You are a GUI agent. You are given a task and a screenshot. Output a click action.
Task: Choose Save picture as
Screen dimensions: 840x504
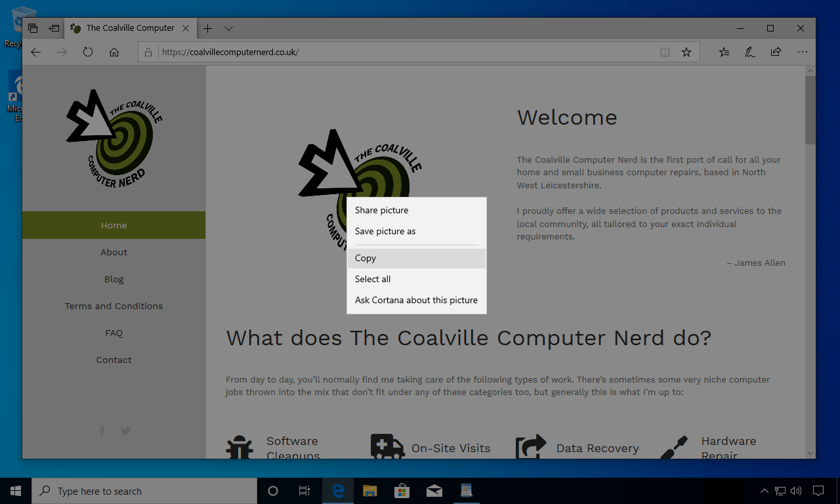click(x=417, y=232)
